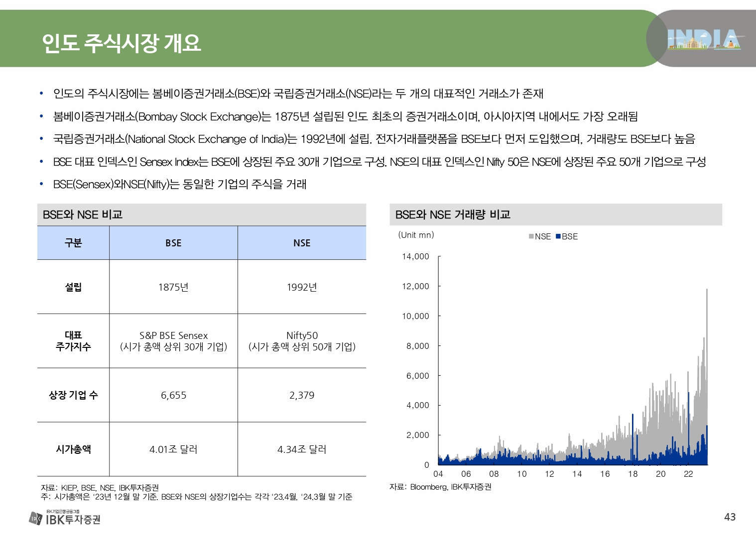Click the 4.01조 달러 cell

pos(173,449)
